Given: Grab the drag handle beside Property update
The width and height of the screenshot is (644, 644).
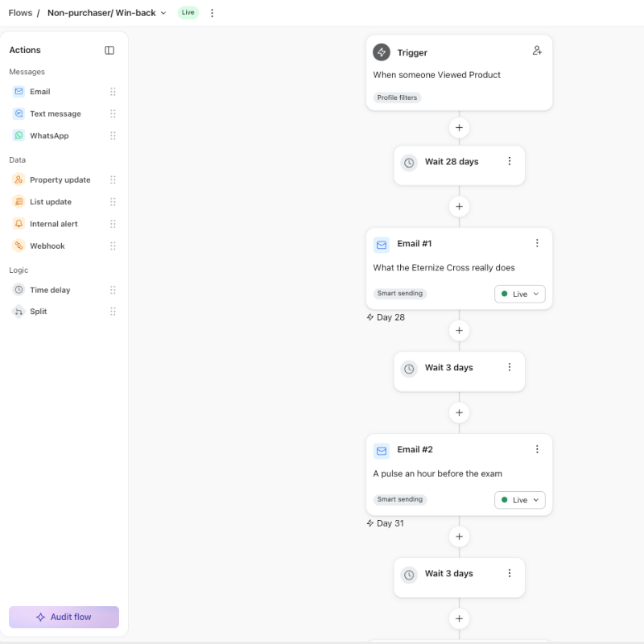Looking at the screenshot, I should click(113, 180).
